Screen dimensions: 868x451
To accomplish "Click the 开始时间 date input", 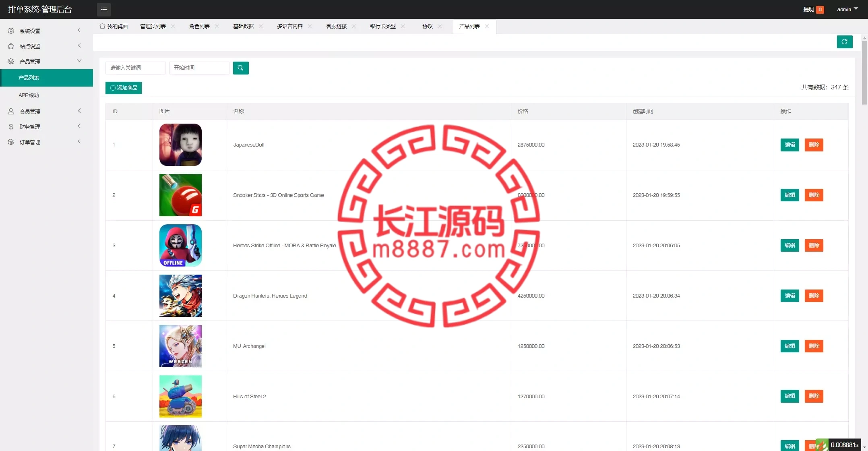I will pyautogui.click(x=199, y=68).
